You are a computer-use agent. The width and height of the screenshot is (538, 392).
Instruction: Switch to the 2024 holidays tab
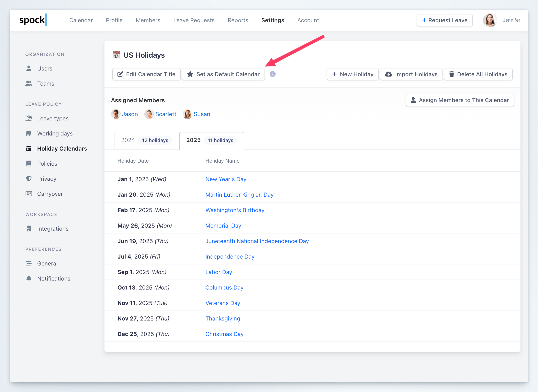(x=146, y=140)
